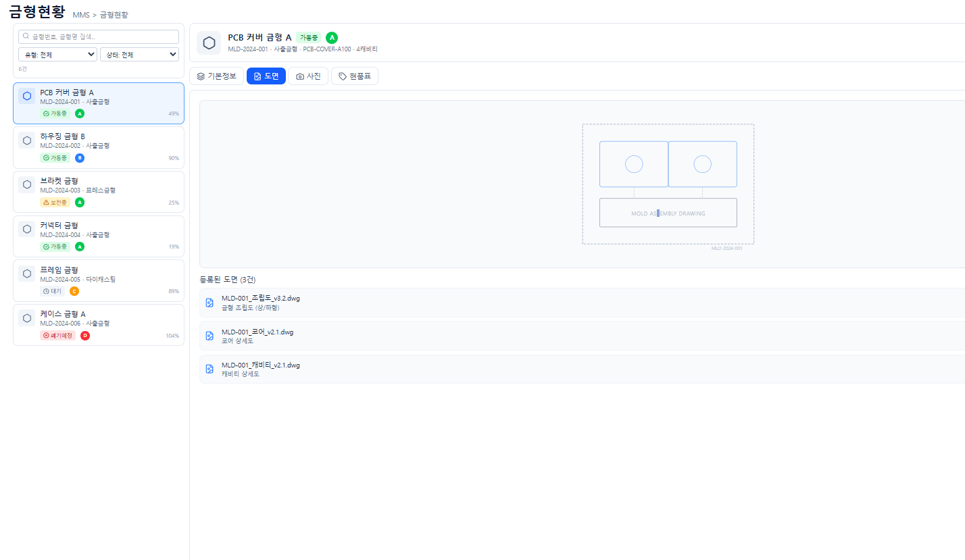Select 케이스 금형 A list item

pyautogui.click(x=99, y=325)
